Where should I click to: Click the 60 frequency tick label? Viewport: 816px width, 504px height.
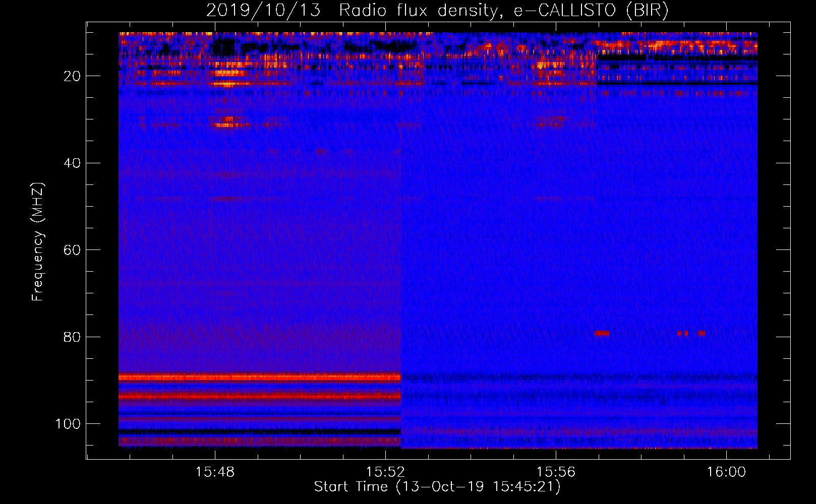point(72,250)
